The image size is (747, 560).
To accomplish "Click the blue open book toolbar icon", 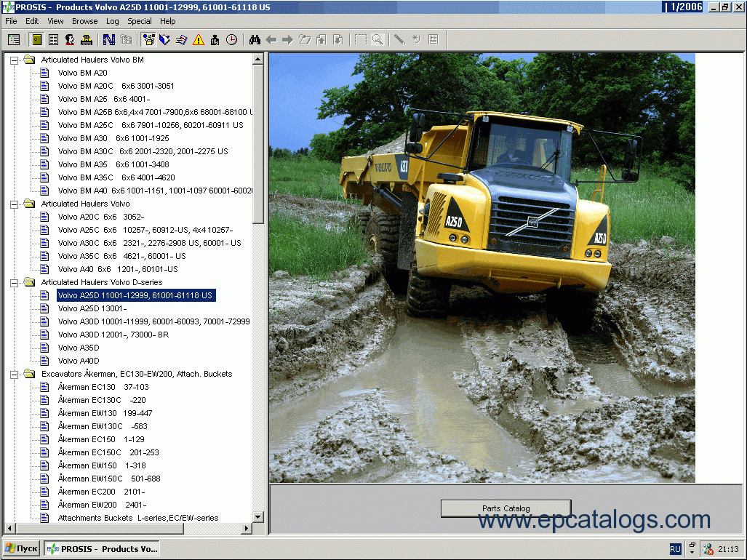I will pos(165,39).
